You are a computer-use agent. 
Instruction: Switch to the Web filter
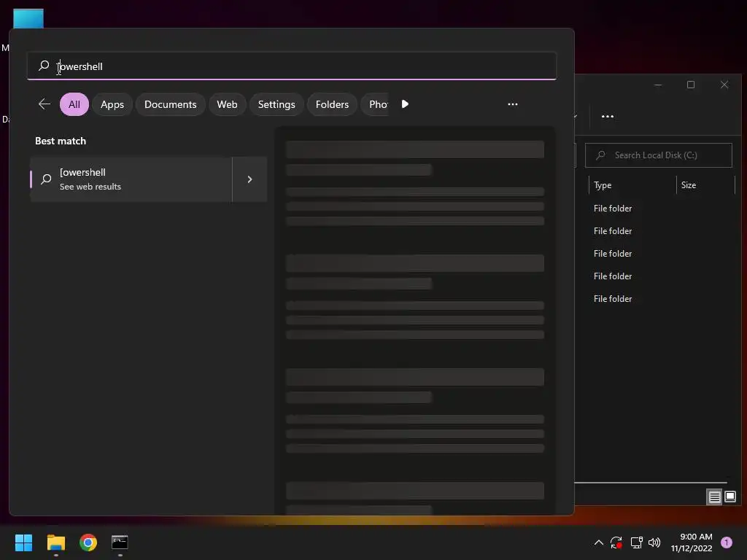(x=227, y=104)
